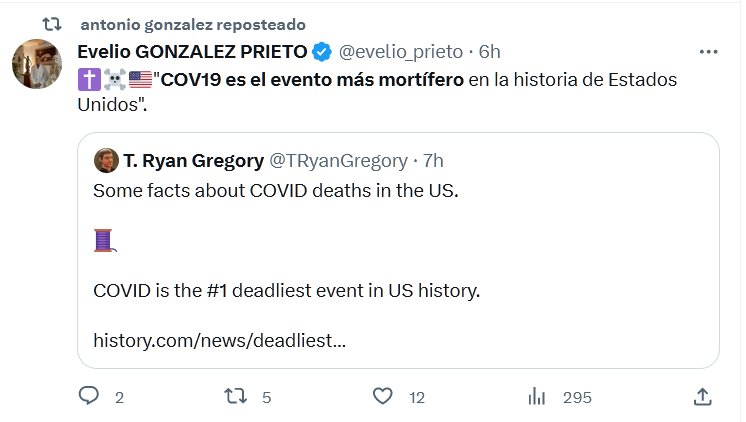Open the "antonio gonzalez reposteado" label
This screenshot has width=746, height=422.
pyautogui.click(x=192, y=24)
